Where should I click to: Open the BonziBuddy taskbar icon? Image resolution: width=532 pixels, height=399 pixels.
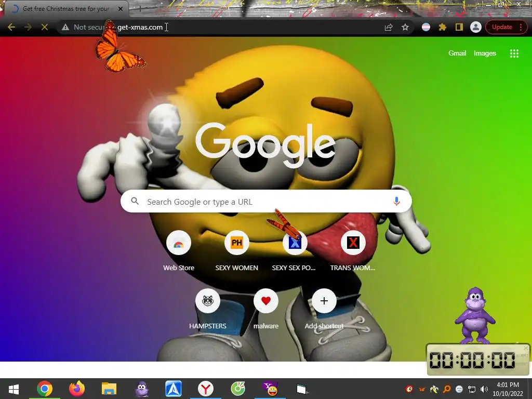pos(141,389)
